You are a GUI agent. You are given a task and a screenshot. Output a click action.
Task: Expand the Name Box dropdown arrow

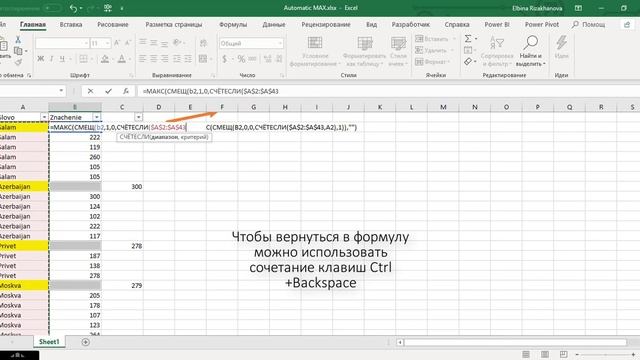point(61,91)
